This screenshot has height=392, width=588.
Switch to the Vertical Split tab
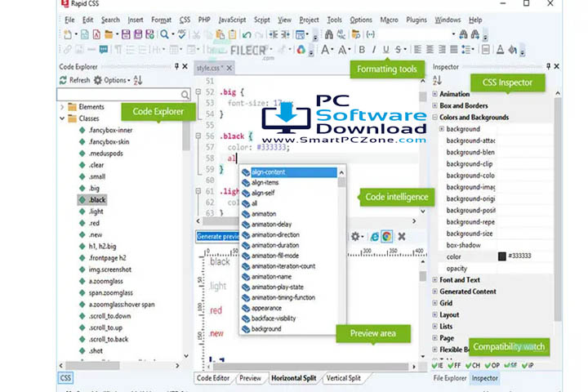[343, 378]
